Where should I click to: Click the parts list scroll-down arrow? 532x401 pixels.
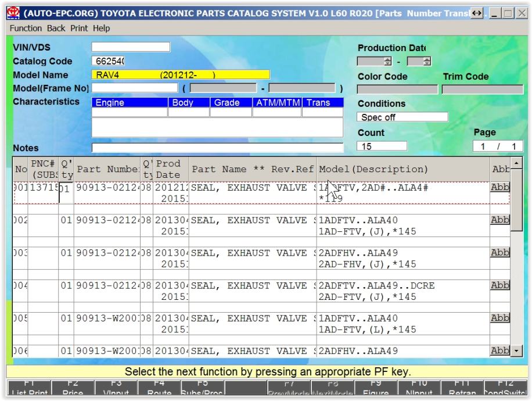click(x=516, y=350)
